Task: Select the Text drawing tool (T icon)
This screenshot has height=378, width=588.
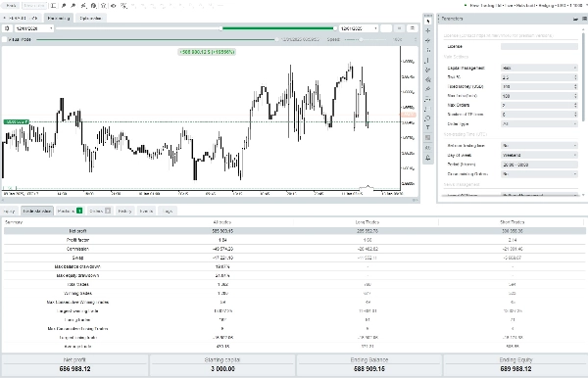Action: pos(428,127)
